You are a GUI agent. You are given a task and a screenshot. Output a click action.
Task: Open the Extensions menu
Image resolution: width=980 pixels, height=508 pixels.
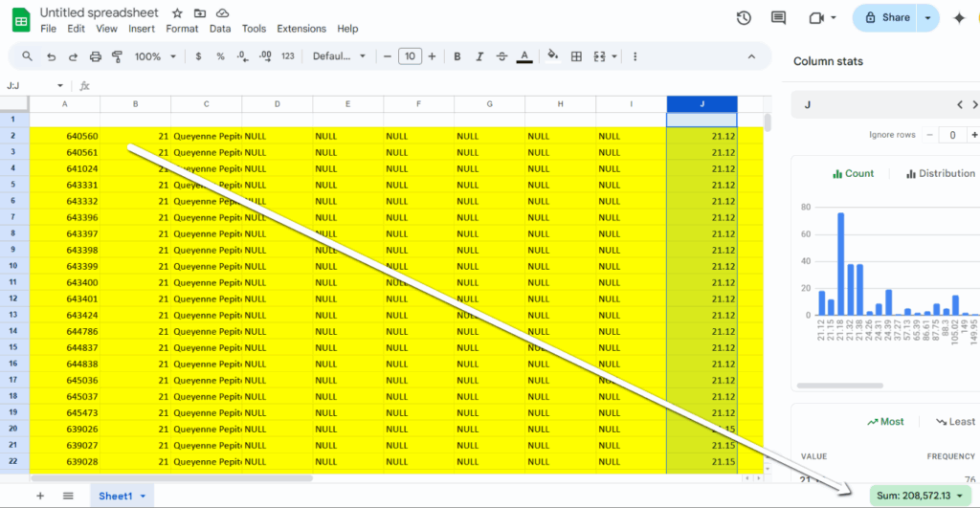click(301, 29)
